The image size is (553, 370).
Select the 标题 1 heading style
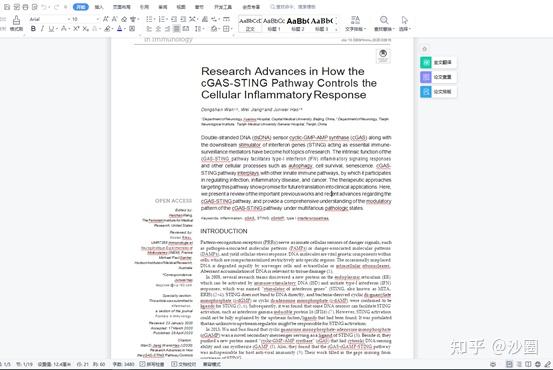[273, 24]
